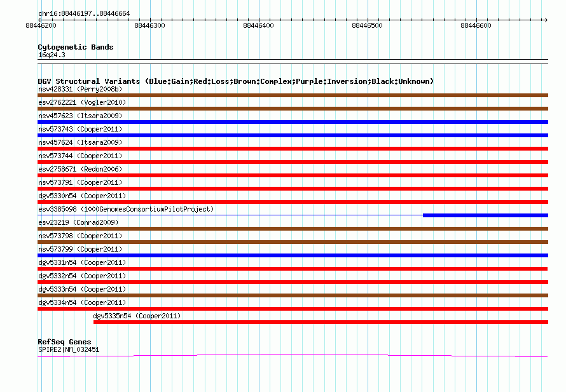Click the dgv5332n54 (Cooper2011) label
566x392 pixels.
(82, 276)
